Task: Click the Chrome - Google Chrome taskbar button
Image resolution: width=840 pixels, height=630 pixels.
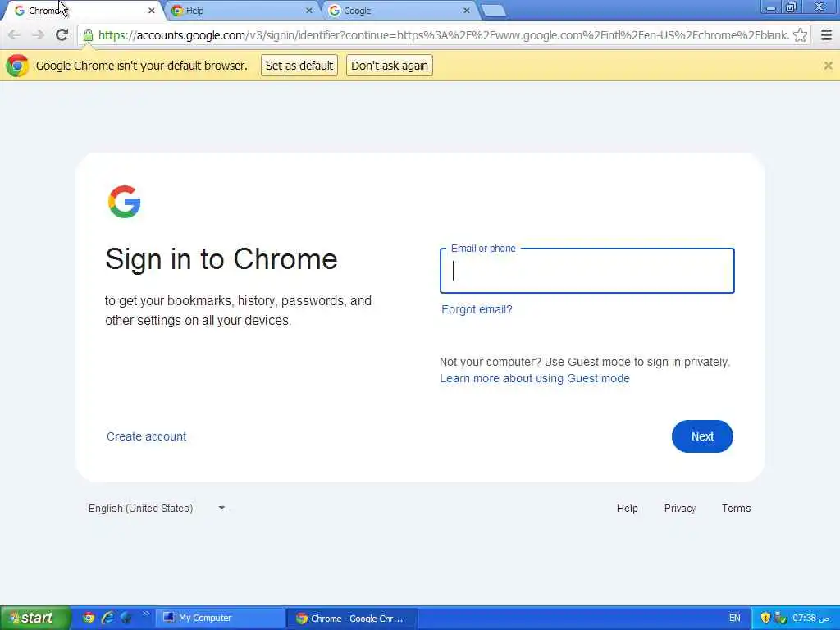Action: point(352,619)
